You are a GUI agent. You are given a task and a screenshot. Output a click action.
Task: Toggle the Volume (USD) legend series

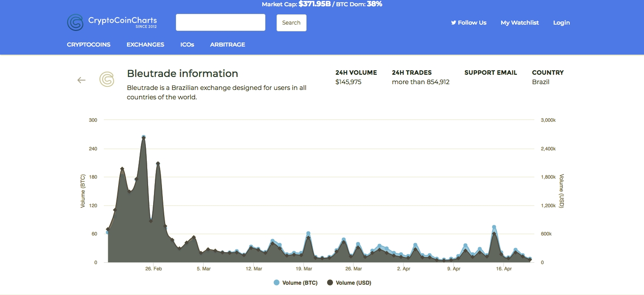(349, 282)
